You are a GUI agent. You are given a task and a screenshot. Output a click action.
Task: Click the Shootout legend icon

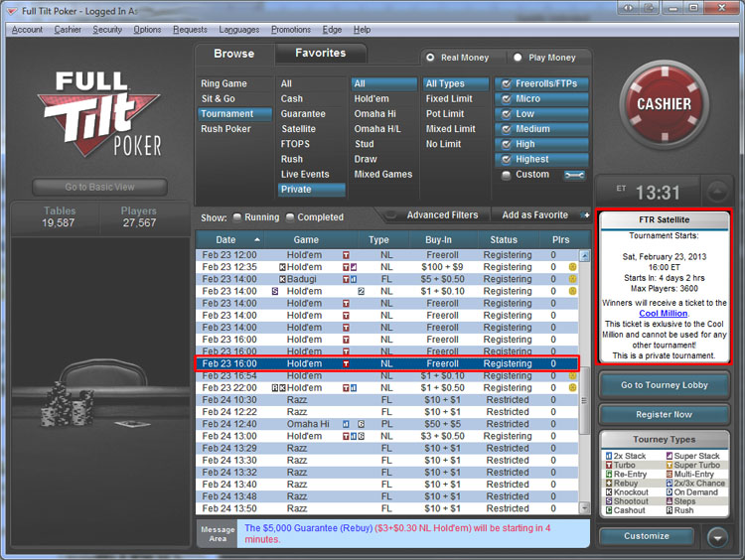609,501
